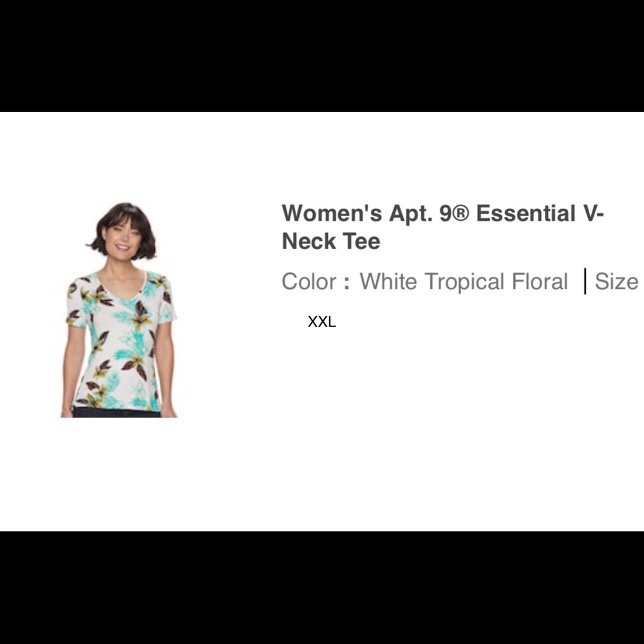This screenshot has height=644, width=644.
Task: Click the Women's Apt. 9 Essential title
Action: (x=443, y=227)
